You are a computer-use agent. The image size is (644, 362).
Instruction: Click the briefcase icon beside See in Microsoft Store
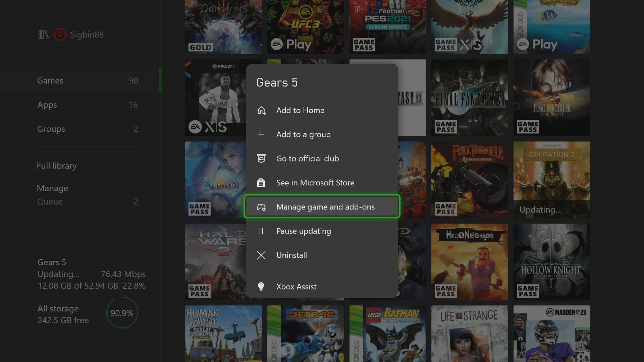click(262, 183)
